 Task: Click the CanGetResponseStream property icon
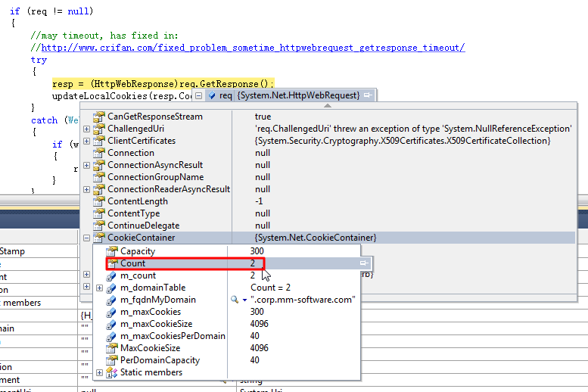pos(99,117)
